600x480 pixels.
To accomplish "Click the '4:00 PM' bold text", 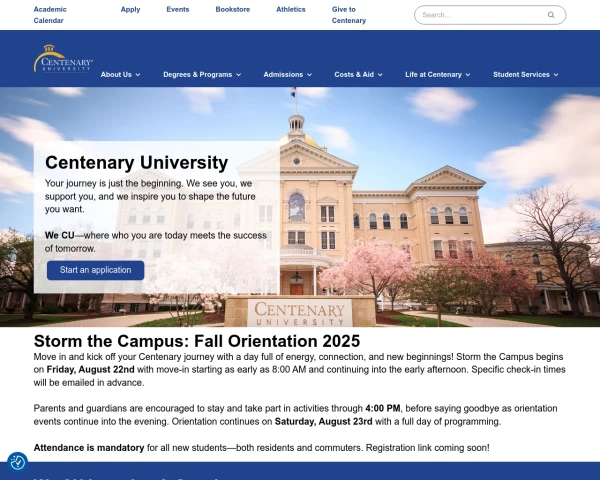I will pyautogui.click(x=383, y=408).
